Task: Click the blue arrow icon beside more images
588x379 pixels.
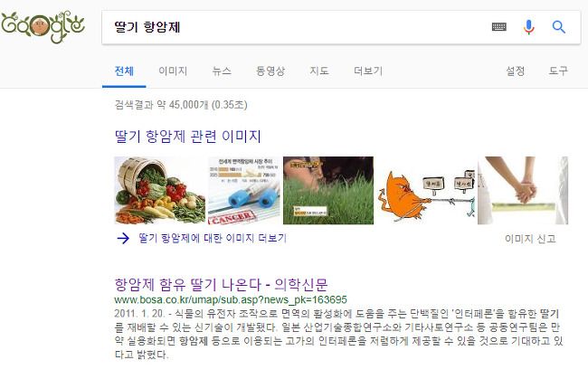Action: pos(123,238)
